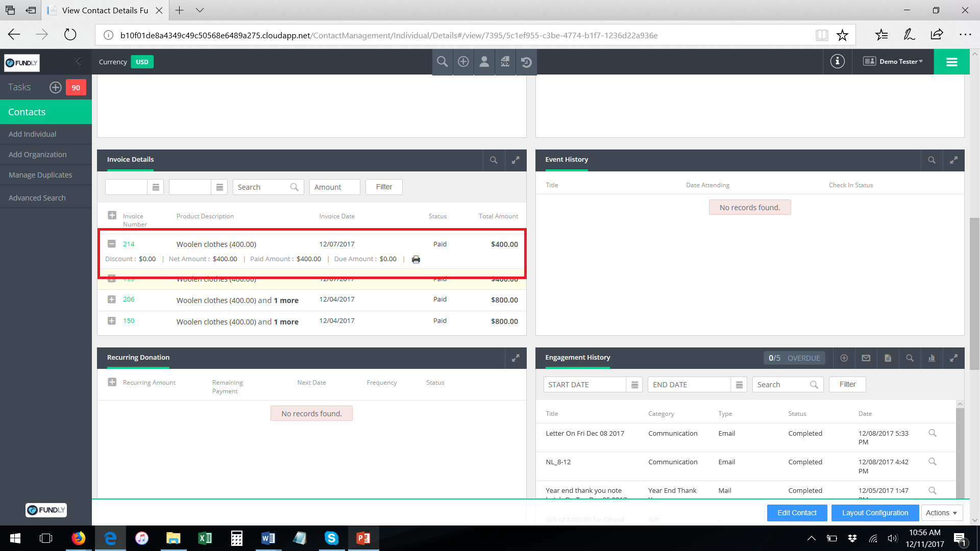Open Contacts section in sidebar

46,112
